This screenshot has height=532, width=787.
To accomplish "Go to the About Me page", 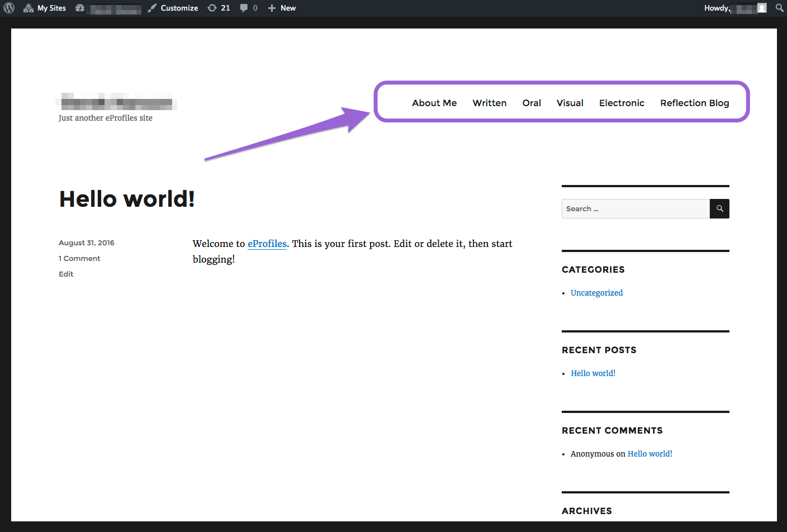I will point(434,103).
